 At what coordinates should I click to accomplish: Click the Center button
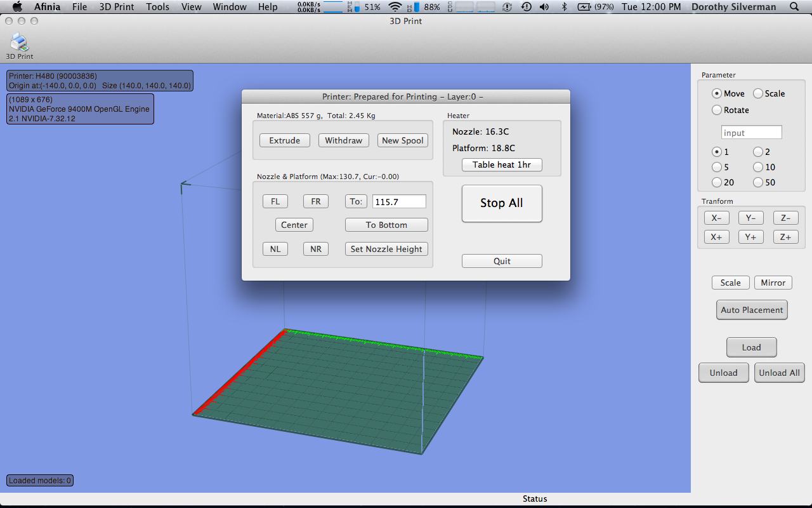[x=294, y=225]
